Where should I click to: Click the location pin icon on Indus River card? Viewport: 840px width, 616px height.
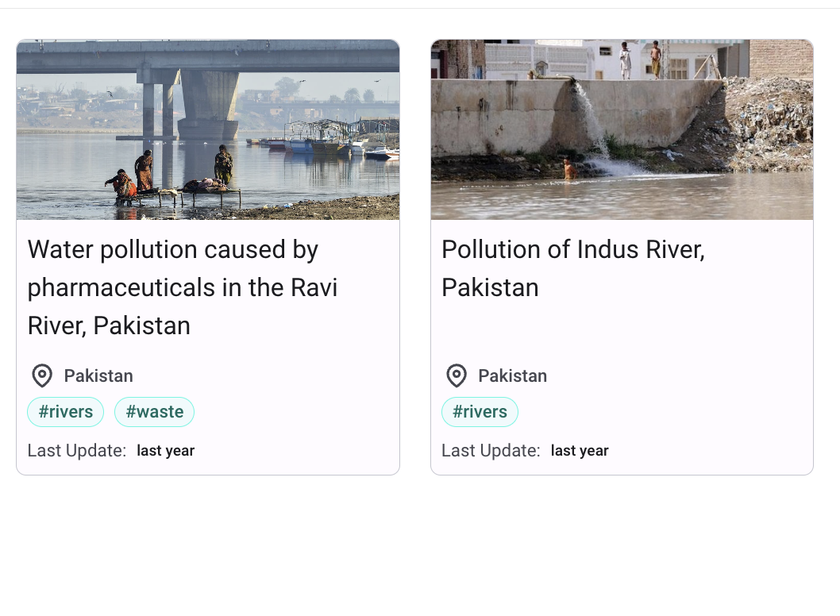click(x=457, y=375)
